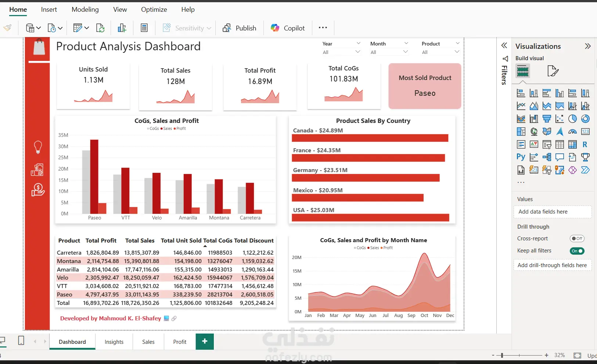
Task: Open the Insert ribbon tab
Action: pos(49,10)
